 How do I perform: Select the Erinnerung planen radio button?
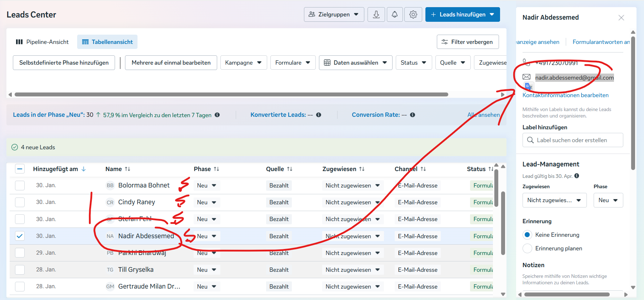(527, 249)
